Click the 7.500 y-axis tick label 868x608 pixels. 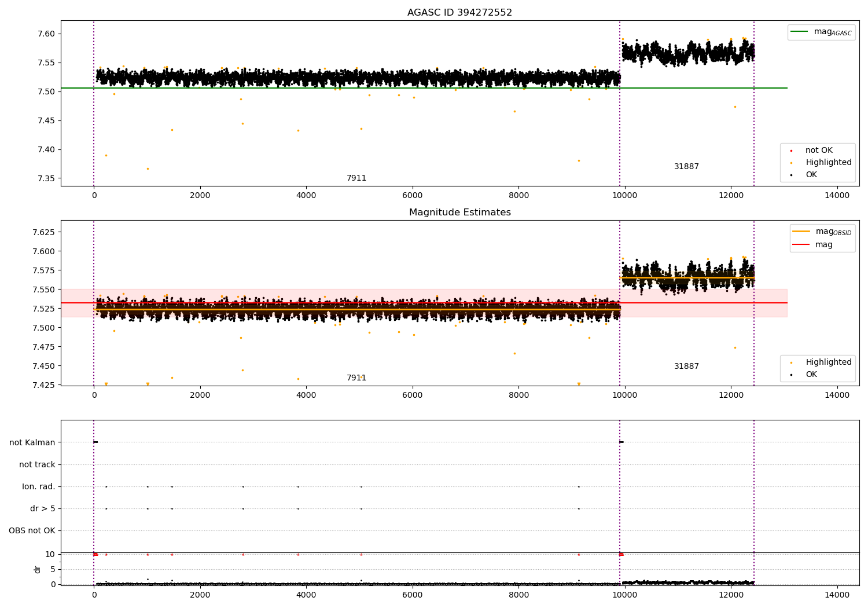45,328
